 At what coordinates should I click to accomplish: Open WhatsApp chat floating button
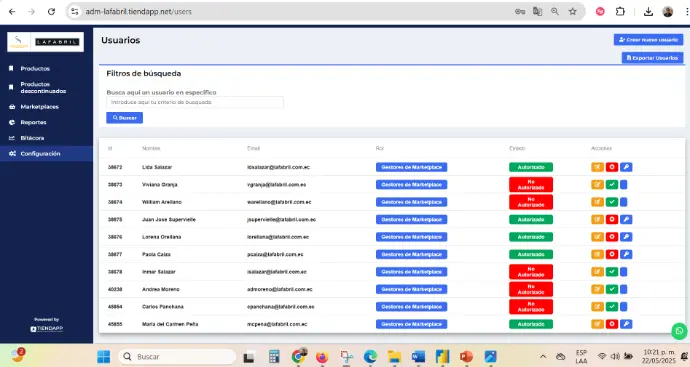click(x=679, y=331)
